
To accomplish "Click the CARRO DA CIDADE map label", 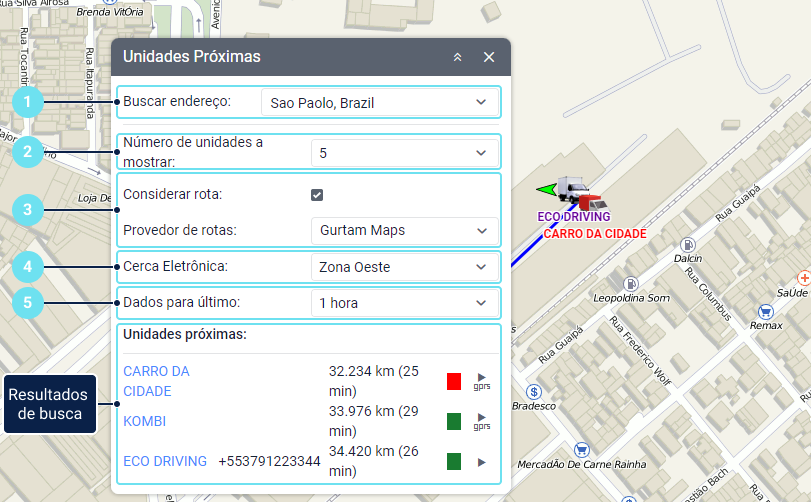I will point(595,234).
